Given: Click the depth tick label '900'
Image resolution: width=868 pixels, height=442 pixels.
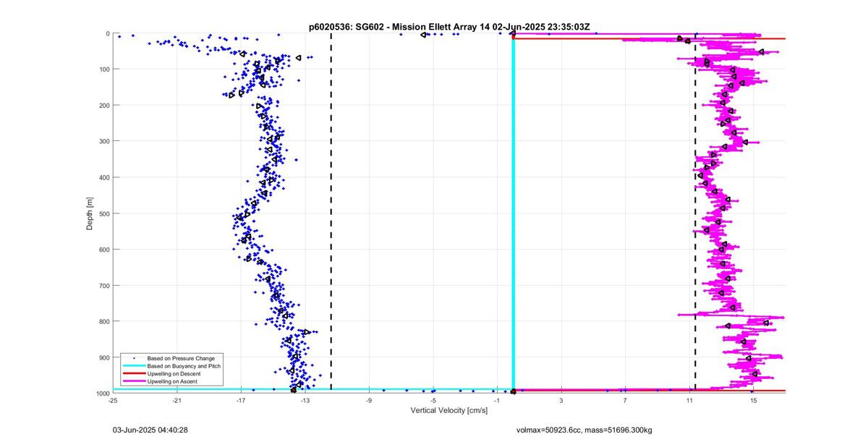Looking at the screenshot, I should pyautogui.click(x=103, y=357).
